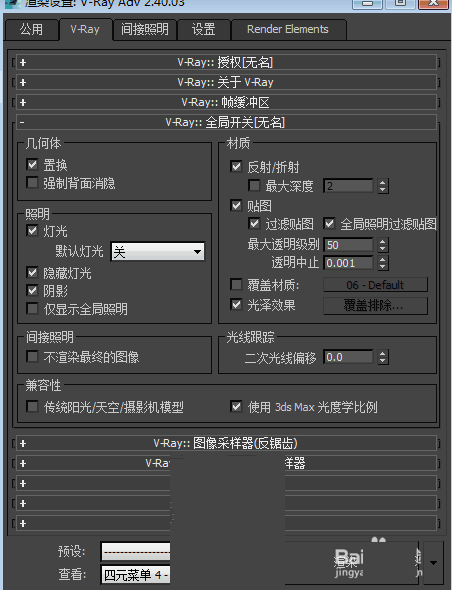Click the 最大透明级别 value field
Image resolution: width=452 pixels, height=590 pixels.
[x=349, y=245]
